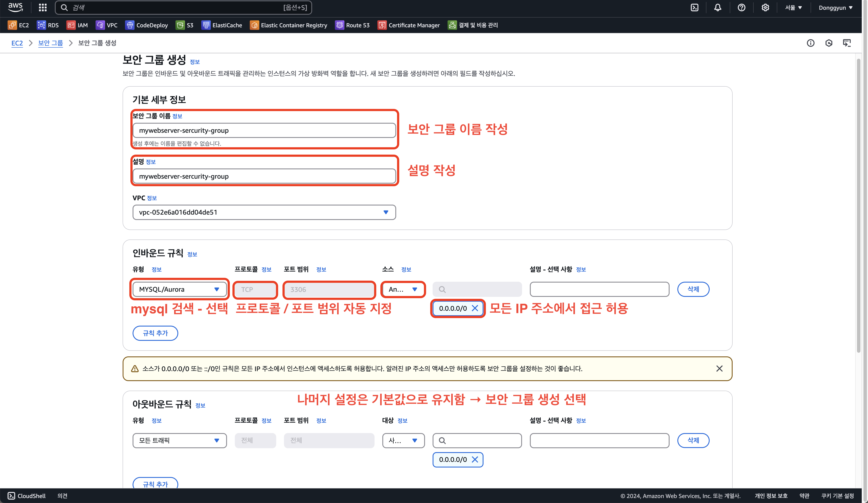Click the screen tutorial icon at top right

tap(847, 43)
